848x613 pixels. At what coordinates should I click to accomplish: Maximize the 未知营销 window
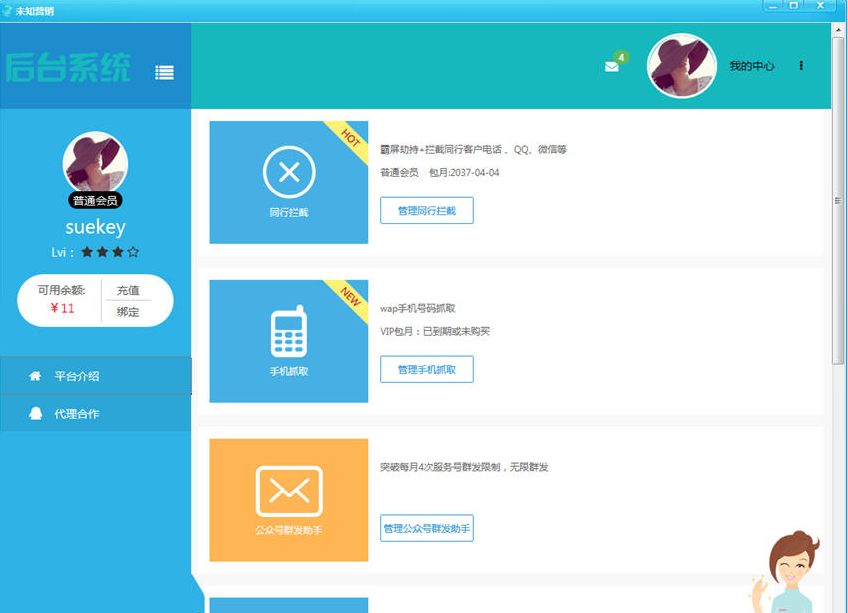click(793, 6)
